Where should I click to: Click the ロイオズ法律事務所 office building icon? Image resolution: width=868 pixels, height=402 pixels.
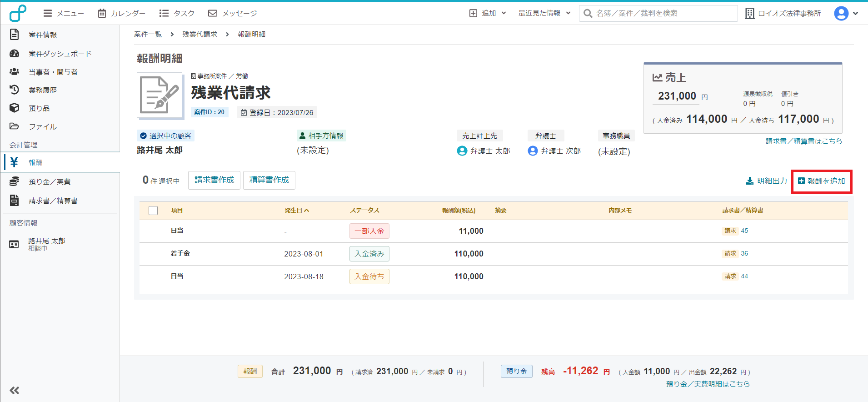point(749,13)
